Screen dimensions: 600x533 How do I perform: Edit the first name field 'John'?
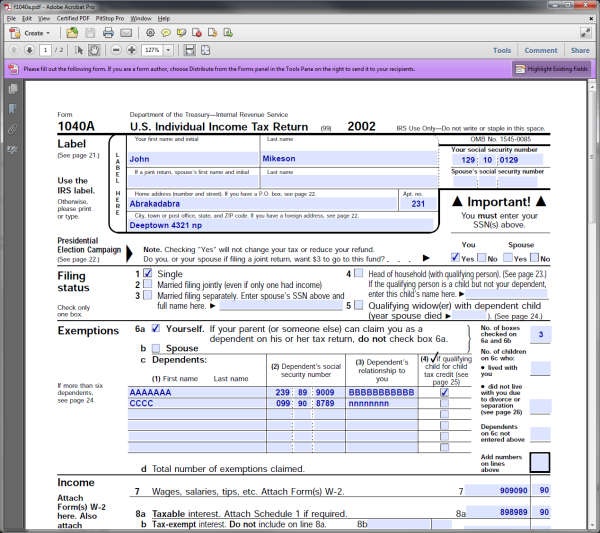pos(193,159)
